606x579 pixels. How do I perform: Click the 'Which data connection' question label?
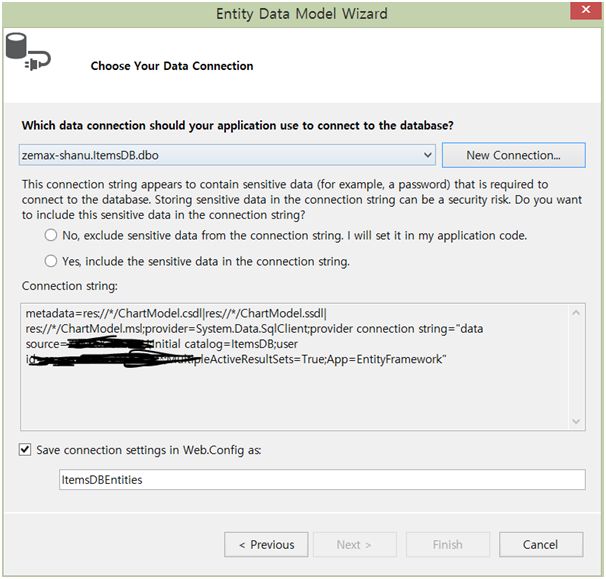coord(237,126)
